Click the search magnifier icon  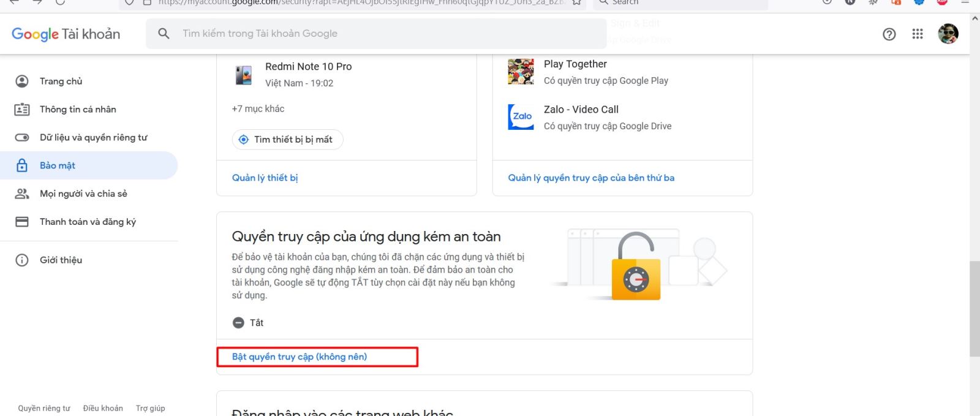(164, 34)
